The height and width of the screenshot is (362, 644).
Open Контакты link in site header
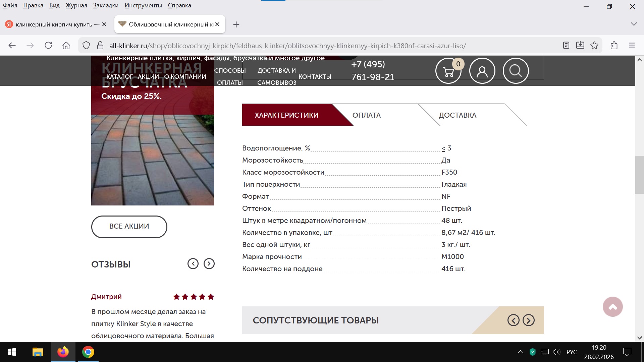click(315, 77)
